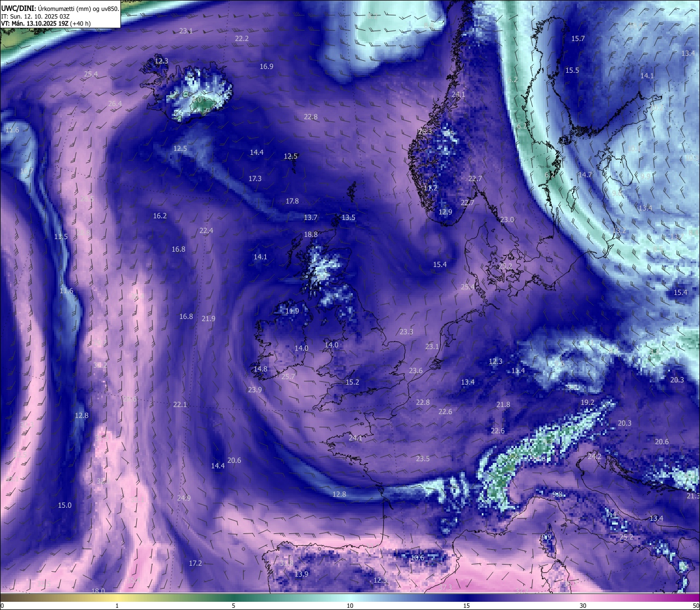Click the value 21.3 over the Balkans
700x610 pixels.
coord(693,496)
